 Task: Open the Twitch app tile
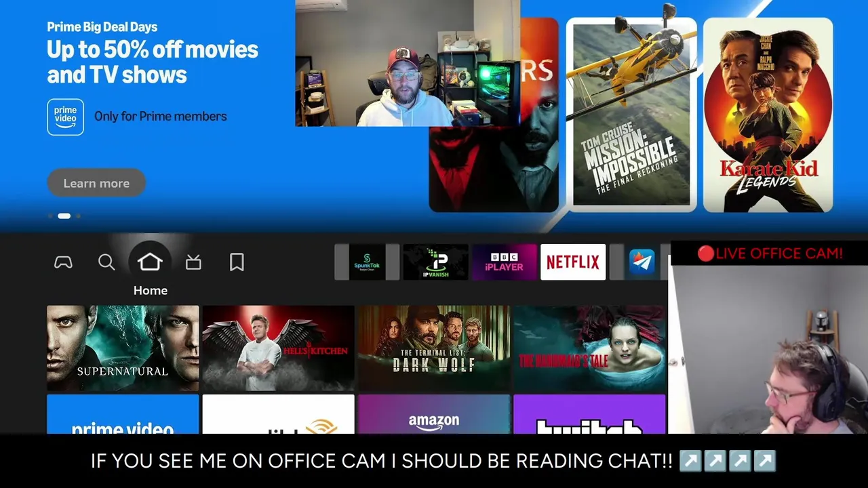pyautogui.click(x=589, y=414)
